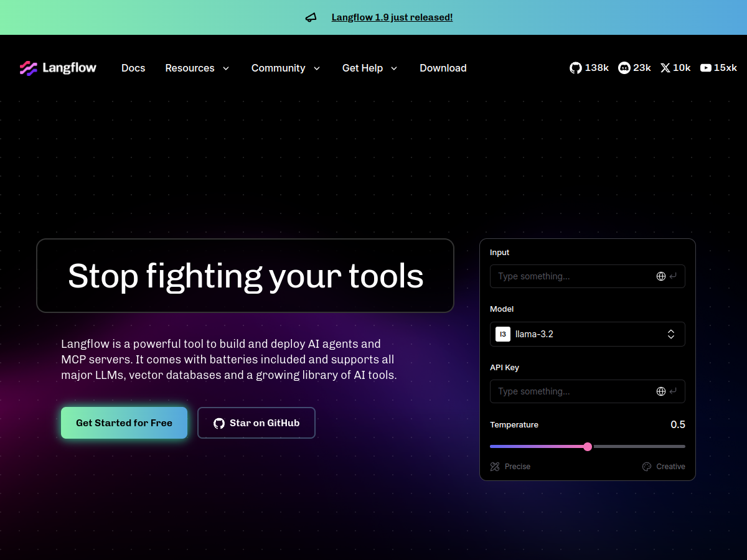Click the Temperature label
Image resolution: width=747 pixels, height=560 pixels.
click(514, 424)
